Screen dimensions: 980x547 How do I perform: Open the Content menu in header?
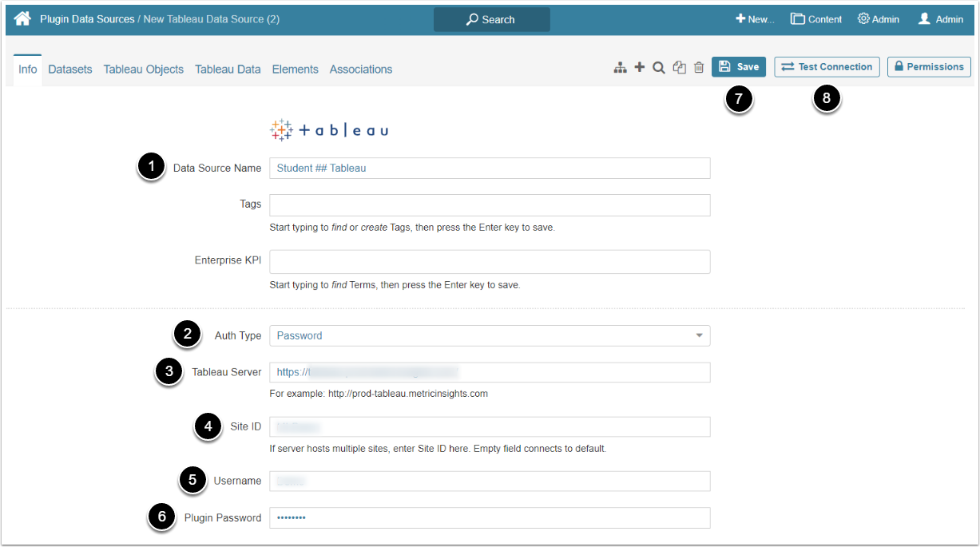tap(816, 19)
